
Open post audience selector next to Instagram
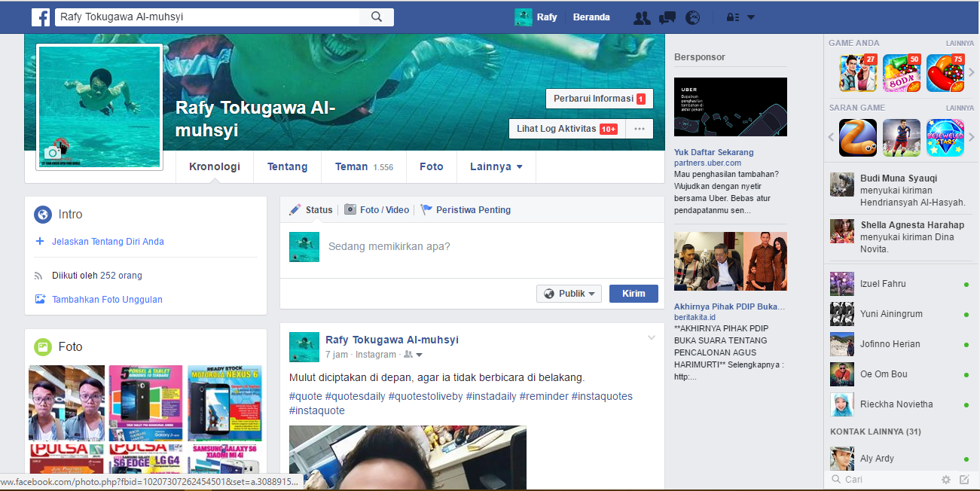(x=413, y=355)
